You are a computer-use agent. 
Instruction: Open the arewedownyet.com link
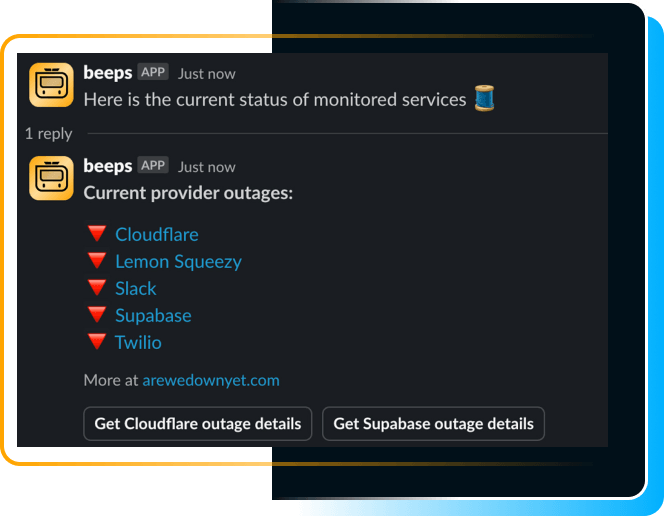pyautogui.click(x=211, y=380)
